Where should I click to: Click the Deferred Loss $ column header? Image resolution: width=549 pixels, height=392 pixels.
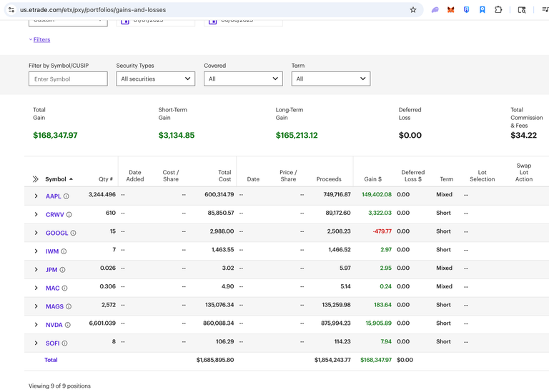(412, 176)
